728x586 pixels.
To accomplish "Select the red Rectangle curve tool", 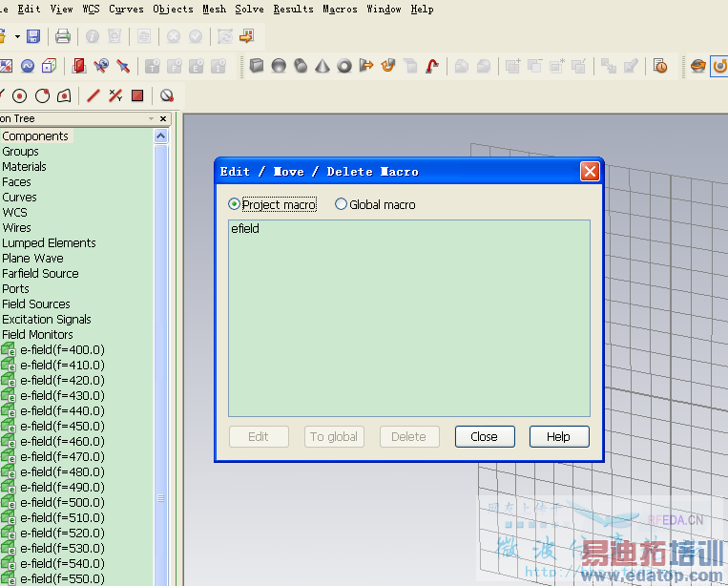I will pos(137,95).
